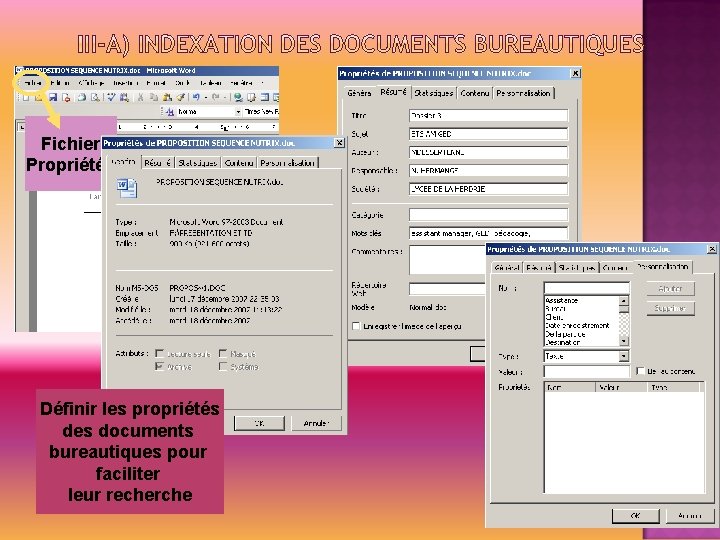Click the Sujet field containing ETS AMIGEC

pyautogui.click(x=488, y=134)
